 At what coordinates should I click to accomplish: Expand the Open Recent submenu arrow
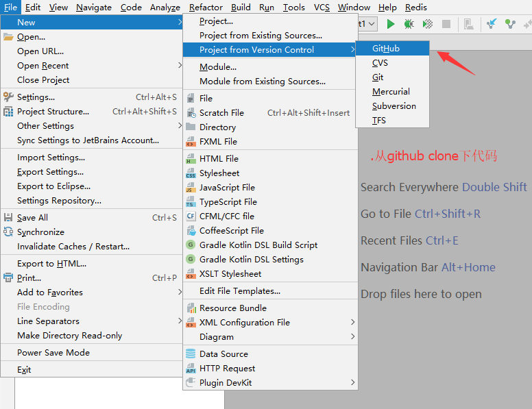tap(180, 65)
